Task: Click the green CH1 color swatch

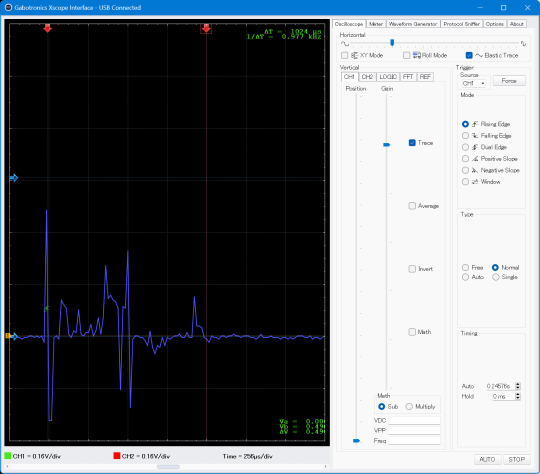Action: (8, 456)
